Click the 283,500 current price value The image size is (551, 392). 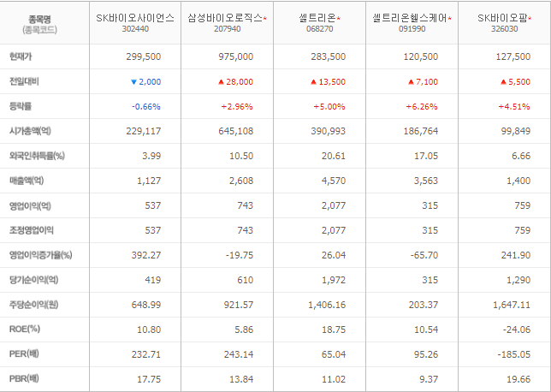click(329, 56)
